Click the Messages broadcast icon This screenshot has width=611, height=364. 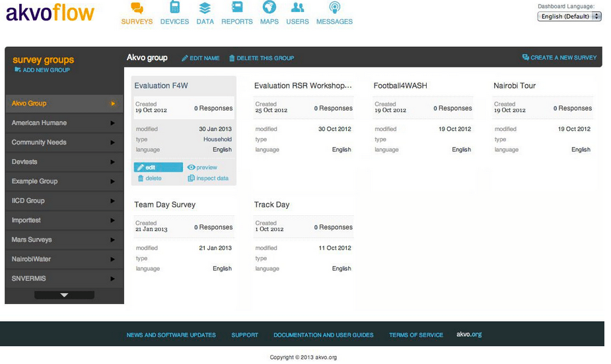pyautogui.click(x=334, y=7)
